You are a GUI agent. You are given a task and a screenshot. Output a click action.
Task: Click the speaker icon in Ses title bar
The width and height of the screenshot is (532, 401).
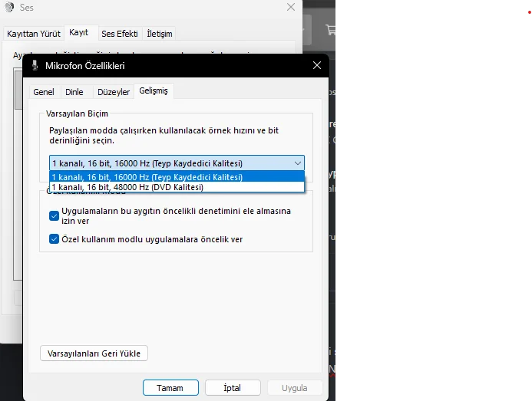click(9, 7)
